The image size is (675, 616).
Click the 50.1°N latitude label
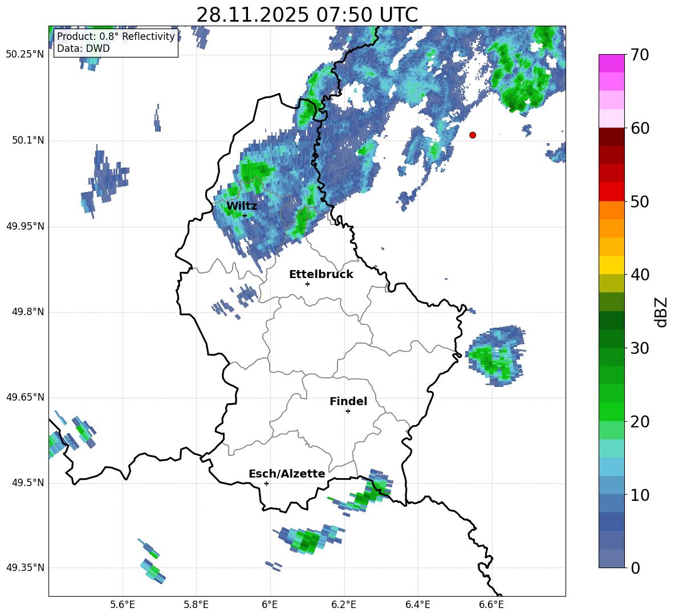(x=28, y=140)
